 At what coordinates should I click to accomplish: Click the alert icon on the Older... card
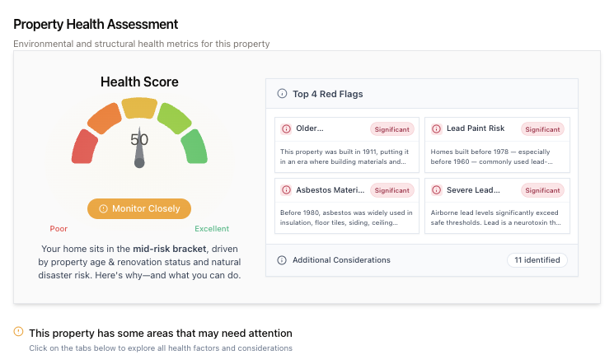(286, 128)
